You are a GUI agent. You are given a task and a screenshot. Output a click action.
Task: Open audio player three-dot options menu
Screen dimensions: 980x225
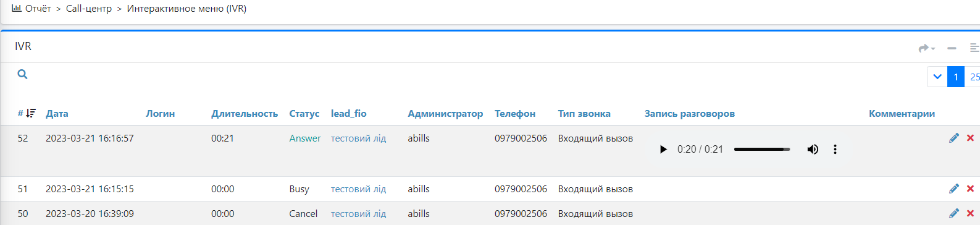point(835,149)
